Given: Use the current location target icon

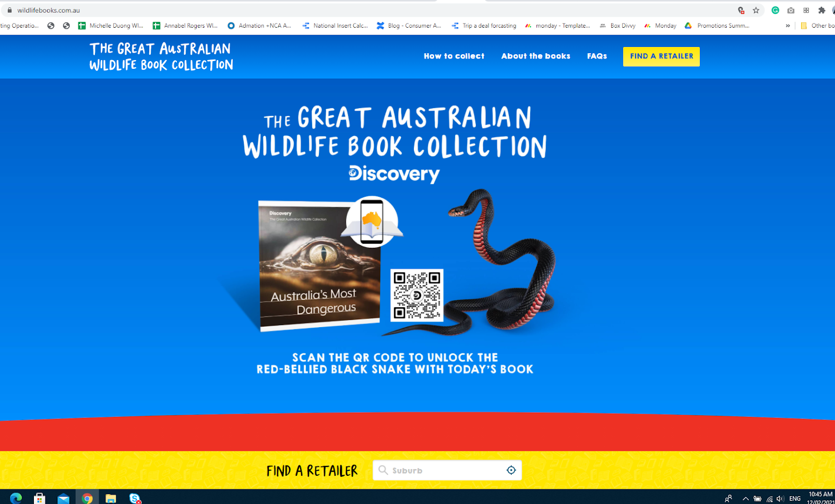Looking at the screenshot, I should [511, 470].
